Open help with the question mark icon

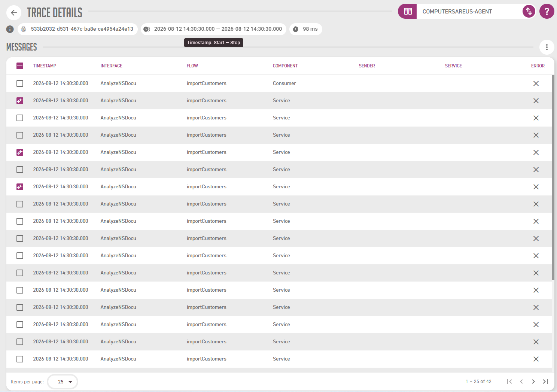tap(547, 11)
